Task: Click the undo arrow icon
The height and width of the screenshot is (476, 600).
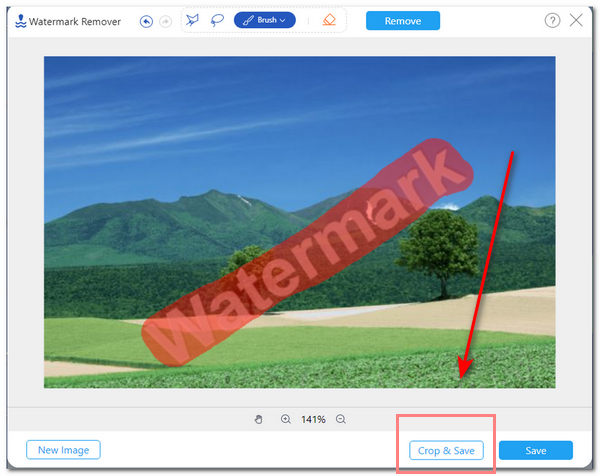Action: pos(146,21)
